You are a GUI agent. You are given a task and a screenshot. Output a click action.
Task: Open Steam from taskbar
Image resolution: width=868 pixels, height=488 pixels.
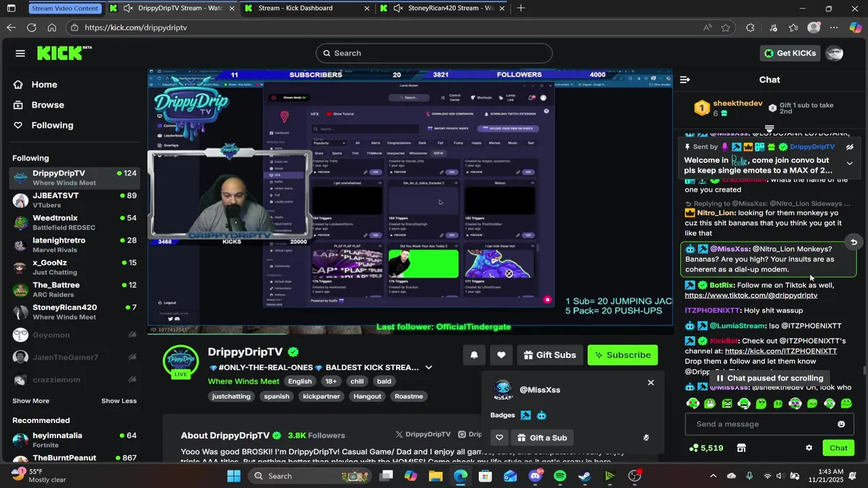[x=585, y=476]
